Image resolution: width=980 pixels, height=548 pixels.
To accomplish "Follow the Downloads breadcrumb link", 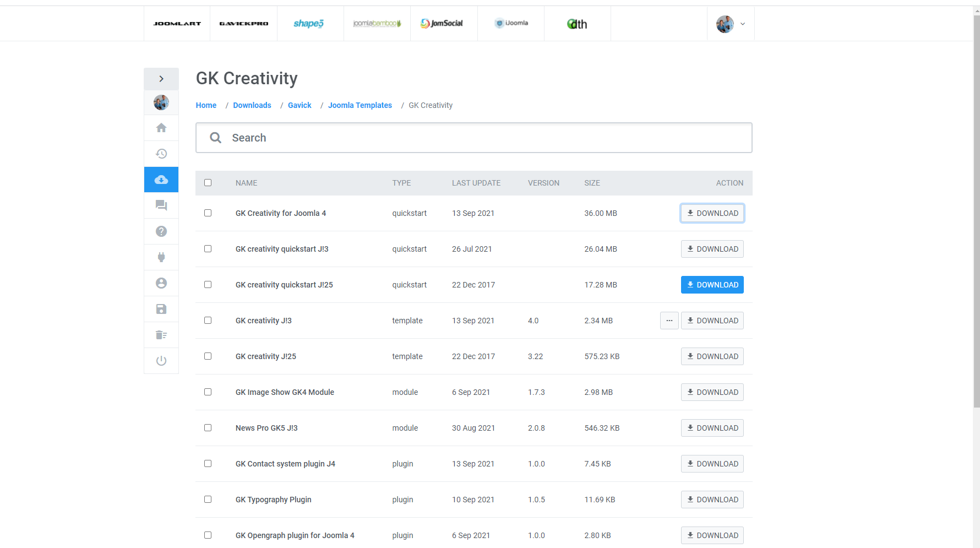I will [252, 105].
